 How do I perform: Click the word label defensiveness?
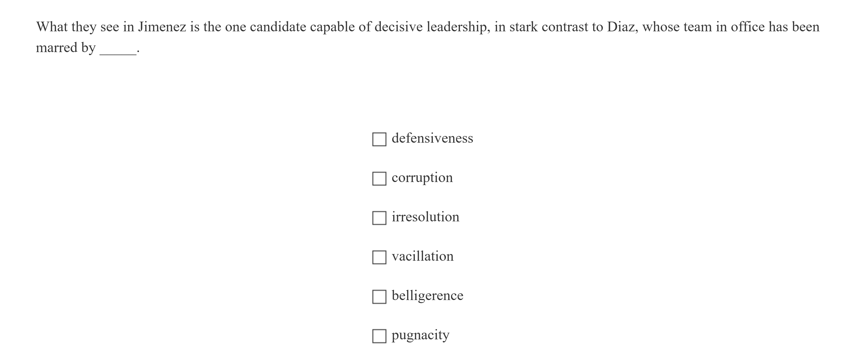pyautogui.click(x=432, y=138)
